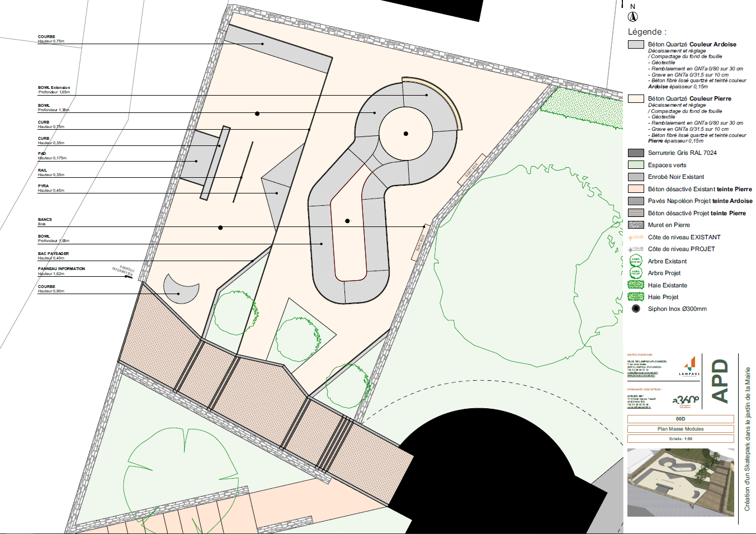This screenshot has height=534, width=756.
Task: Select the Béton Quartzé Couleur Ardoise grey swatch
Action: [x=636, y=44]
